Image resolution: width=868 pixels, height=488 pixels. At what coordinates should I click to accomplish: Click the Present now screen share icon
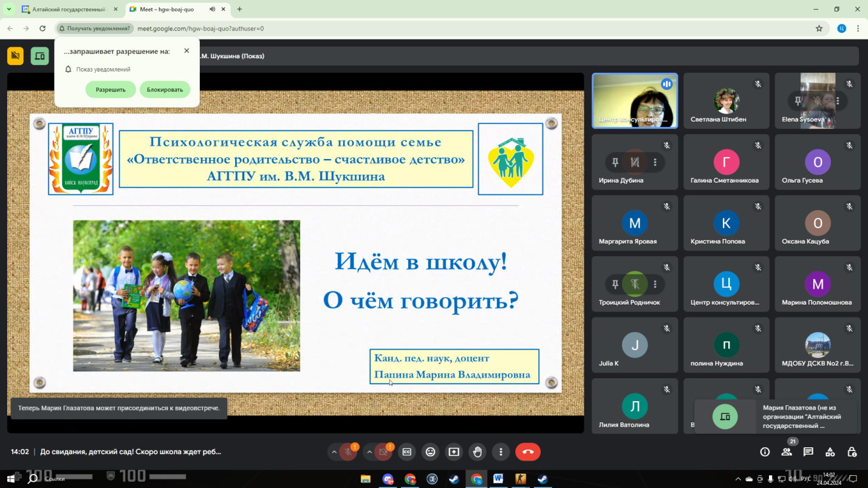click(x=454, y=452)
